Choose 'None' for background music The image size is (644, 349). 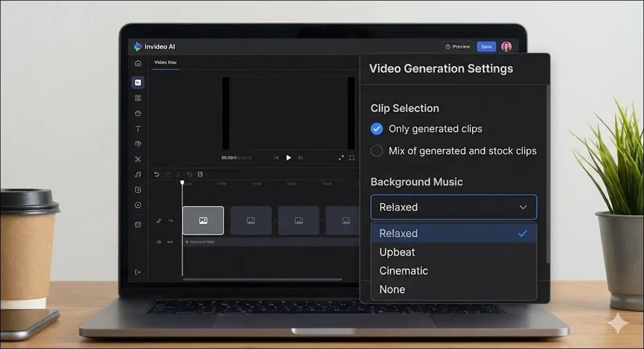[392, 289]
